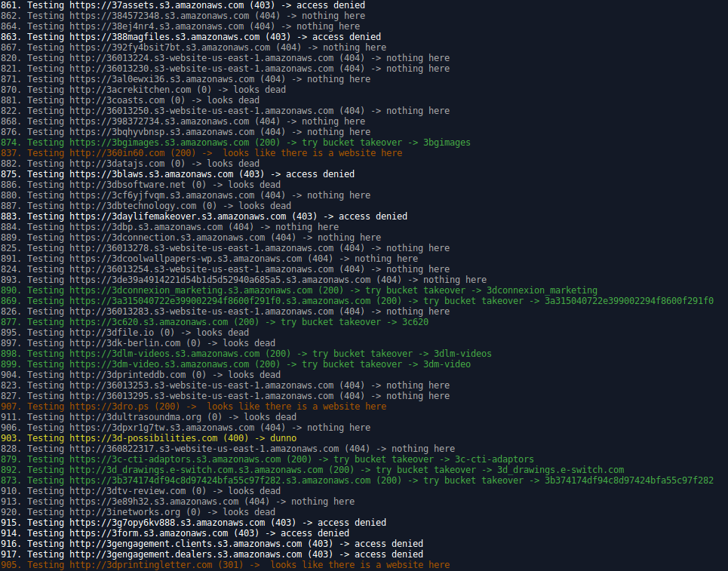Select the http://360in60.com URL
The width and height of the screenshot is (728, 571).
click(x=118, y=153)
